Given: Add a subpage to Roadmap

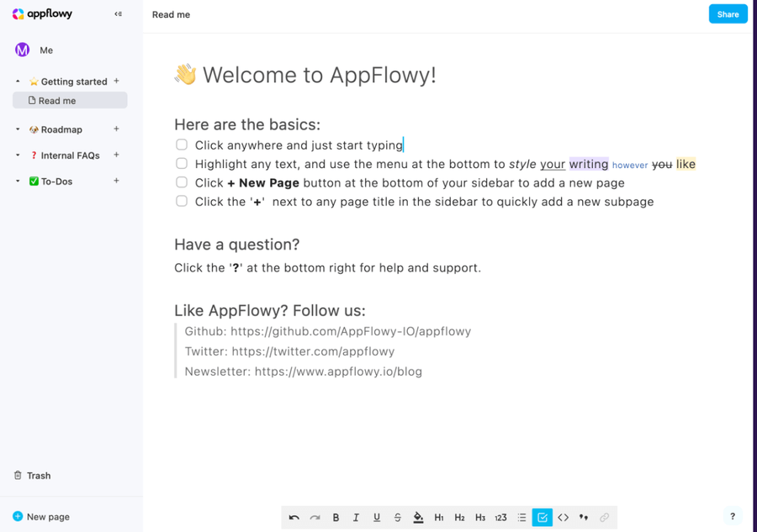Looking at the screenshot, I should 116,129.
